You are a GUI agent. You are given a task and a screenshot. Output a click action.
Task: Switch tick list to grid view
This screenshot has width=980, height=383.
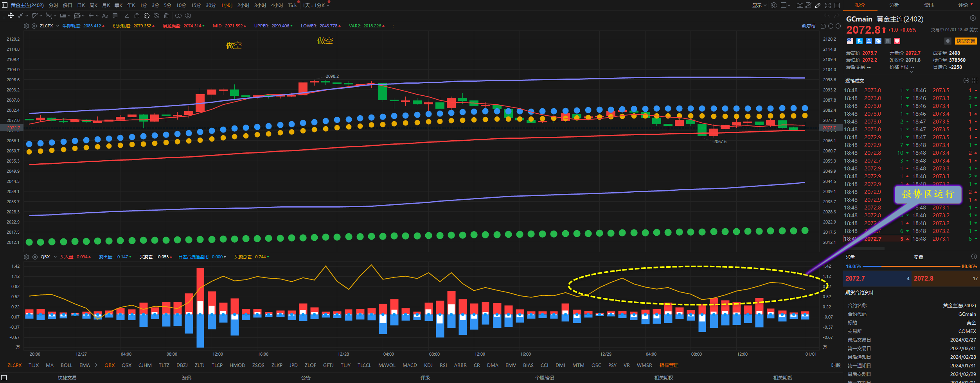(975, 81)
